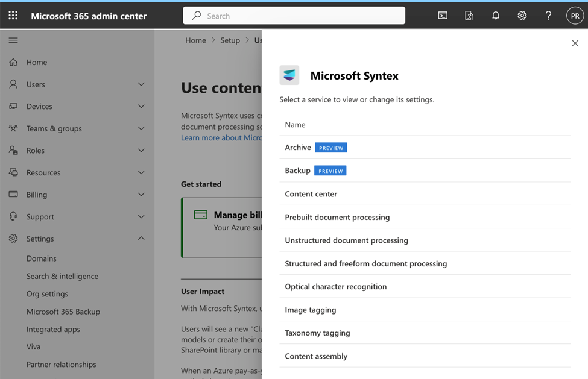Click the Home house icon in sidebar
This screenshot has width=588, height=379.
[13, 62]
